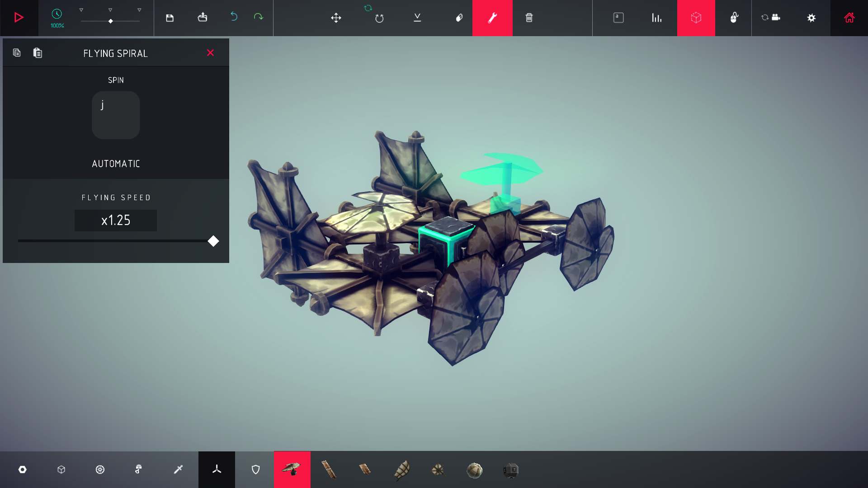Click the save machine floppy icon
This screenshot has width=868, height=488.
tap(170, 18)
